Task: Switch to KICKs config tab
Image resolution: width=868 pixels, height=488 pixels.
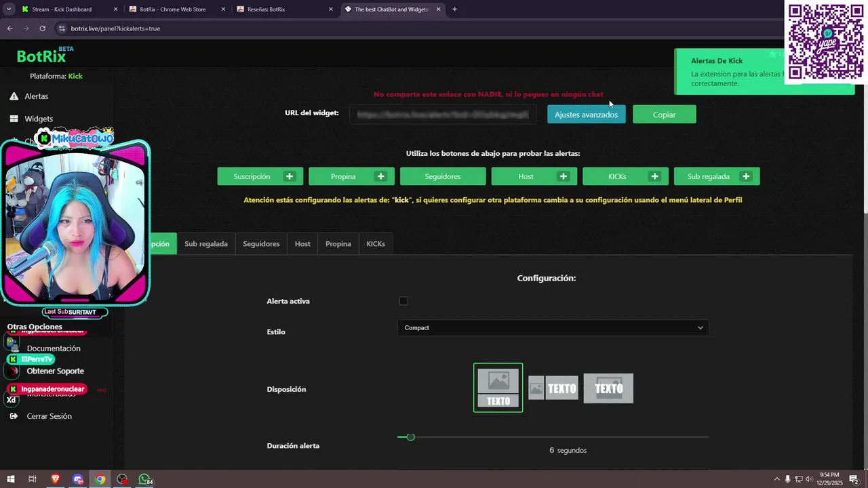Action: coord(376,244)
